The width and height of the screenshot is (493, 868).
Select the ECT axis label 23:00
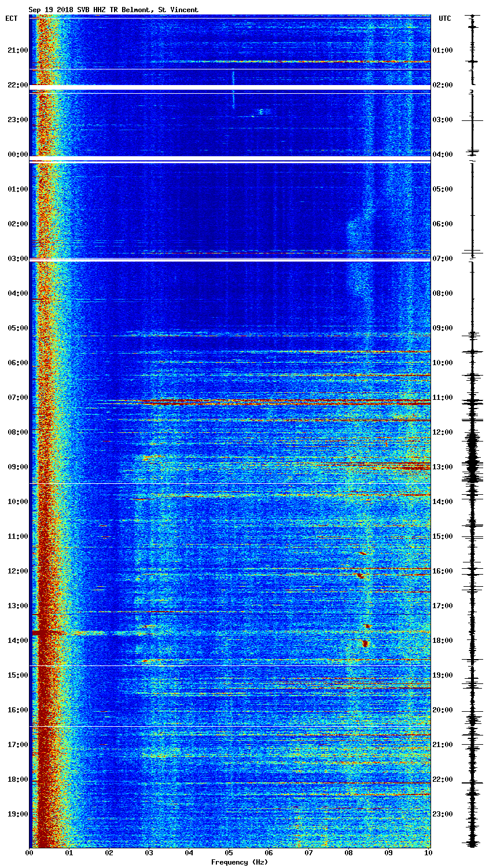coord(17,120)
